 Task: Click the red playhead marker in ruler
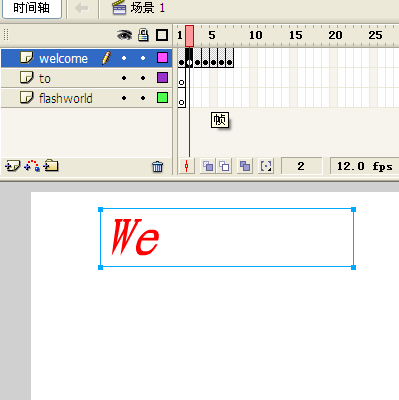click(189, 36)
